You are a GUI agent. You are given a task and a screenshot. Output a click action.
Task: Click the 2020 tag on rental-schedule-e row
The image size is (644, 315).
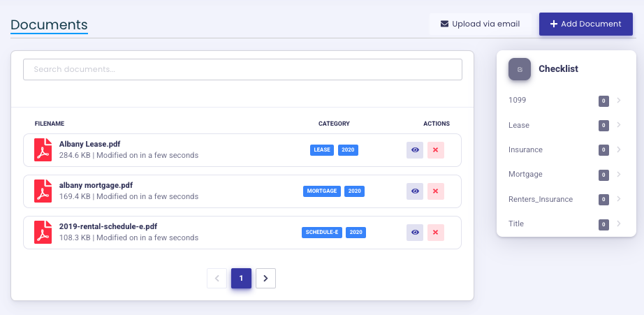pyautogui.click(x=356, y=233)
